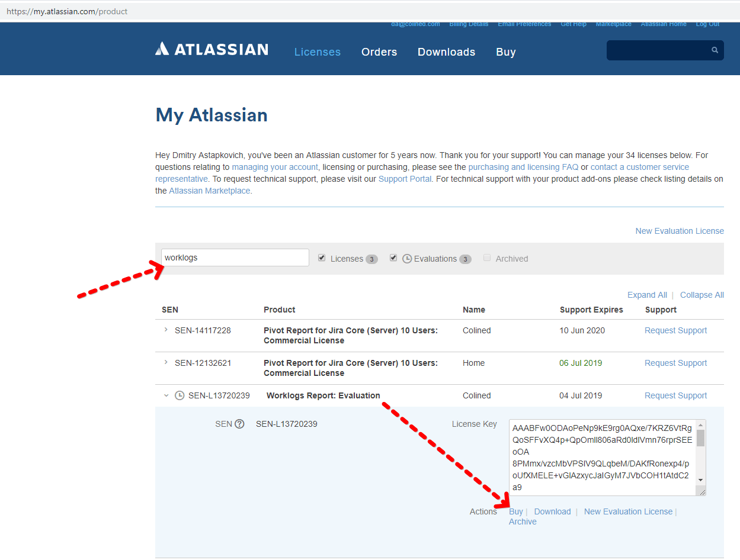
Task: Toggle the Licenses filter checkbox
Action: point(322,258)
